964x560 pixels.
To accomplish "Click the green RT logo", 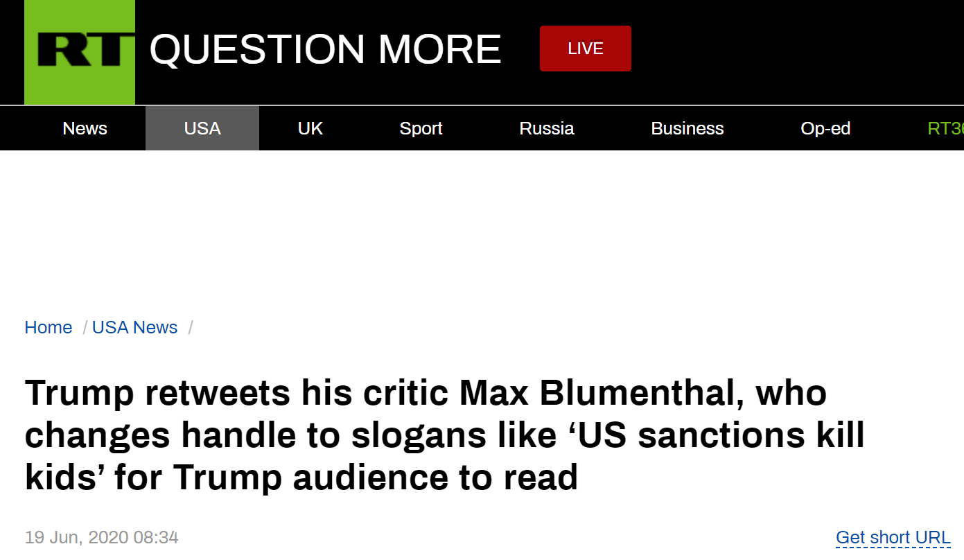I will click(80, 52).
